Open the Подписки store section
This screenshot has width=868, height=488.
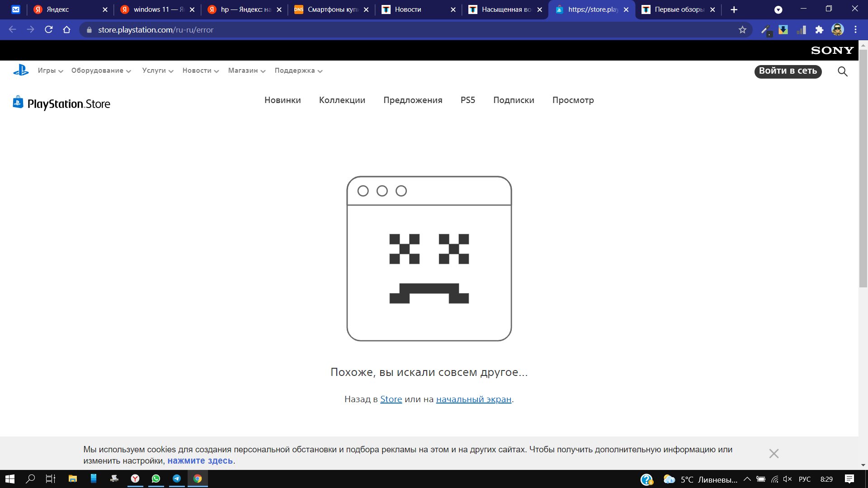tap(514, 100)
